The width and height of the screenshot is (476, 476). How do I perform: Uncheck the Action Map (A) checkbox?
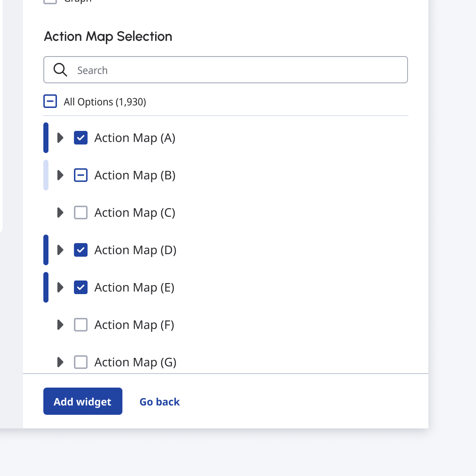click(x=81, y=138)
